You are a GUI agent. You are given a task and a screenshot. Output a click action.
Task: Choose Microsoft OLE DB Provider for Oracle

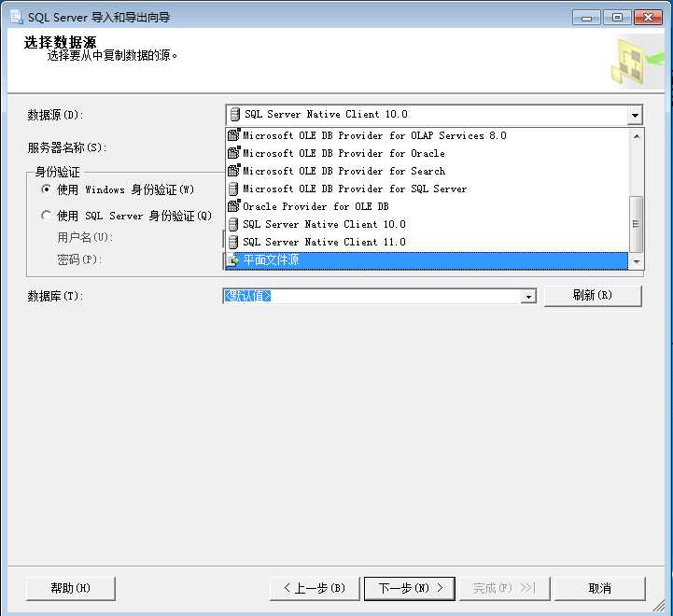click(428, 153)
